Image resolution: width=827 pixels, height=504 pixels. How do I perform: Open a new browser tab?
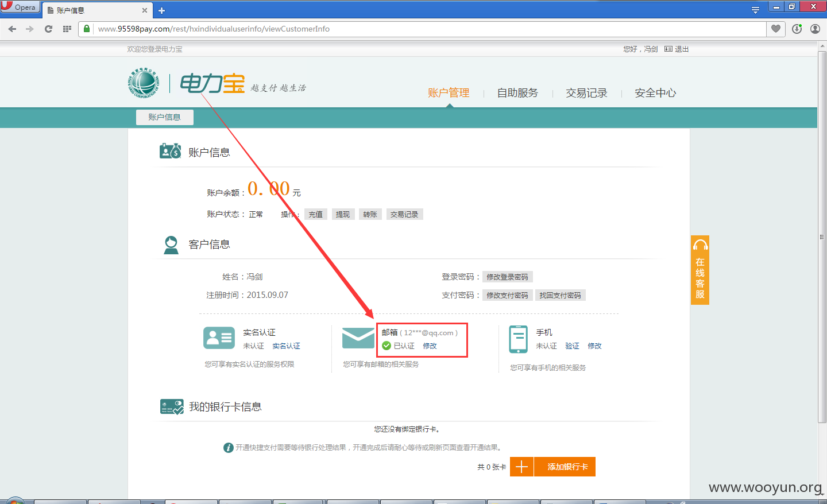point(161,10)
